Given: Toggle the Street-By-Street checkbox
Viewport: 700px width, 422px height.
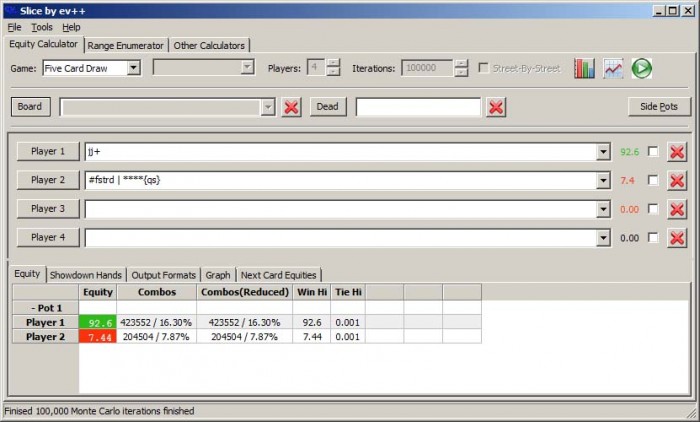Looking at the screenshot, I should (483, 68).
